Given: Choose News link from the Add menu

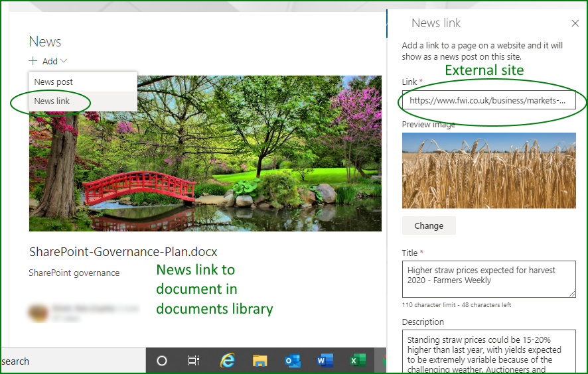Looking at the screenshot, I should click(x=83, y=101).
